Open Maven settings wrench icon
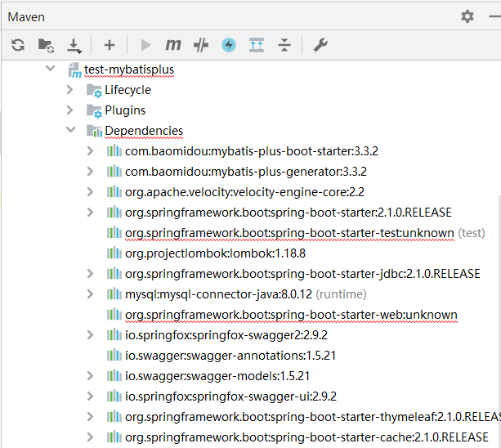Image resolution: width=501 pixels, height=448 pixels. (x=320, y=45)
